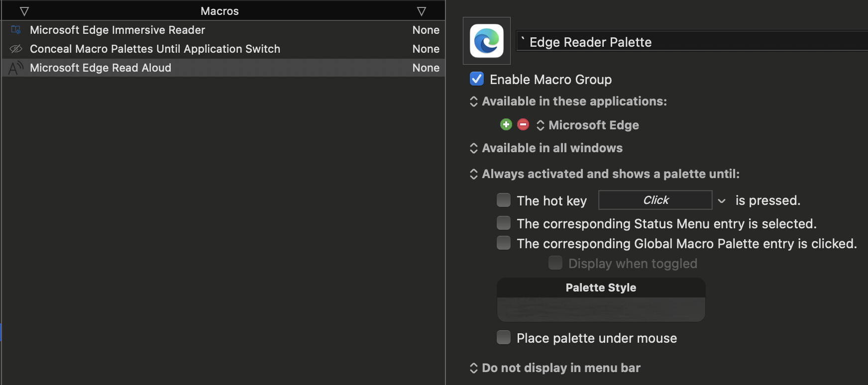This screenshot has height=385, width=868.
Task: Click the green add application button
Action: click(506, 124)
